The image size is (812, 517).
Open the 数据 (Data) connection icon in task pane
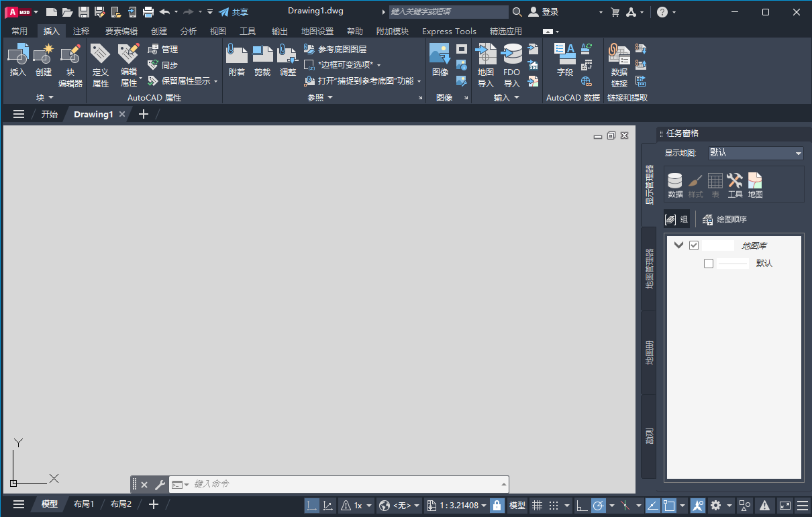(674, 181)
